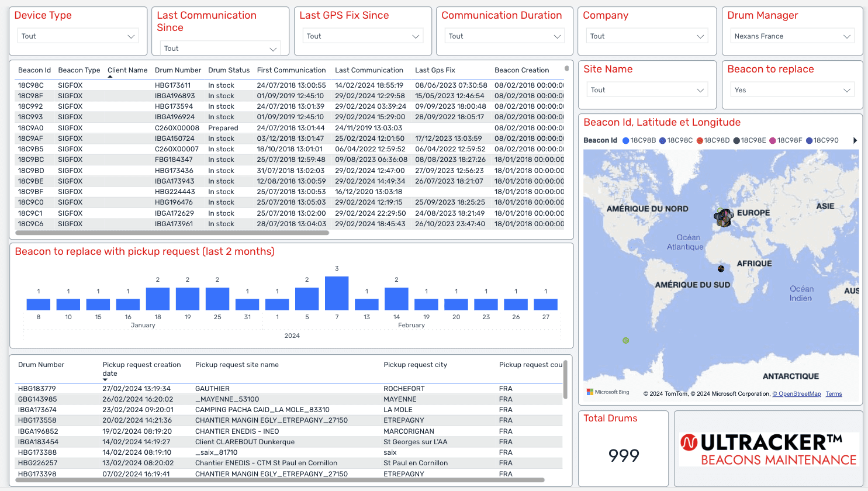Click the green beacon point in the southern Pacific

pos(626,340)
